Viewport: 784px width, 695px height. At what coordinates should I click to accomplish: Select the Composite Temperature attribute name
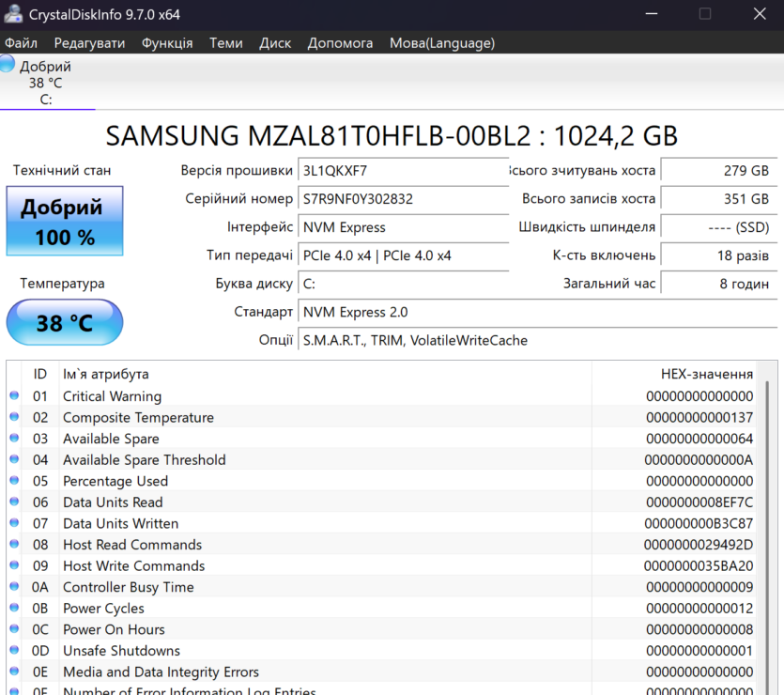139,417
